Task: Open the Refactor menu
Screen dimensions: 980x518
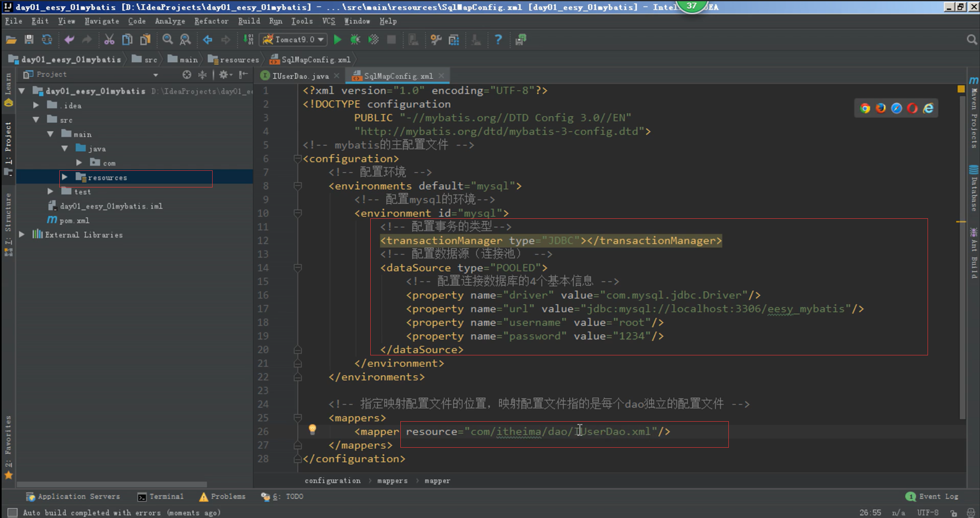Action: pos(211,21)
